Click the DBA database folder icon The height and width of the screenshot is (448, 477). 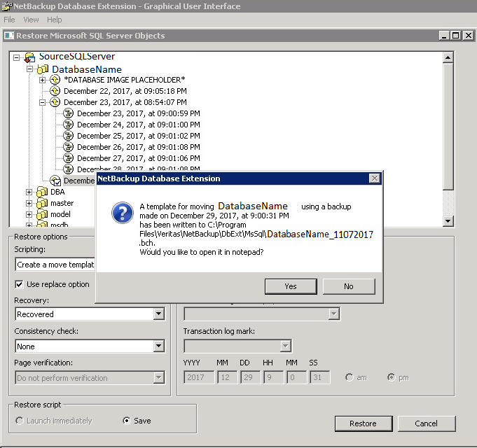point(42,192)
